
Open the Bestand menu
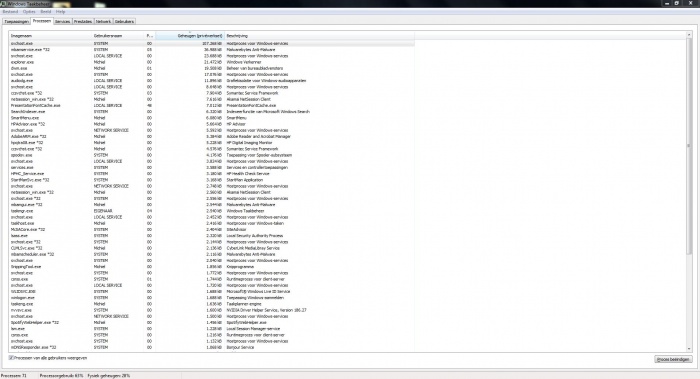coord(10,12)
